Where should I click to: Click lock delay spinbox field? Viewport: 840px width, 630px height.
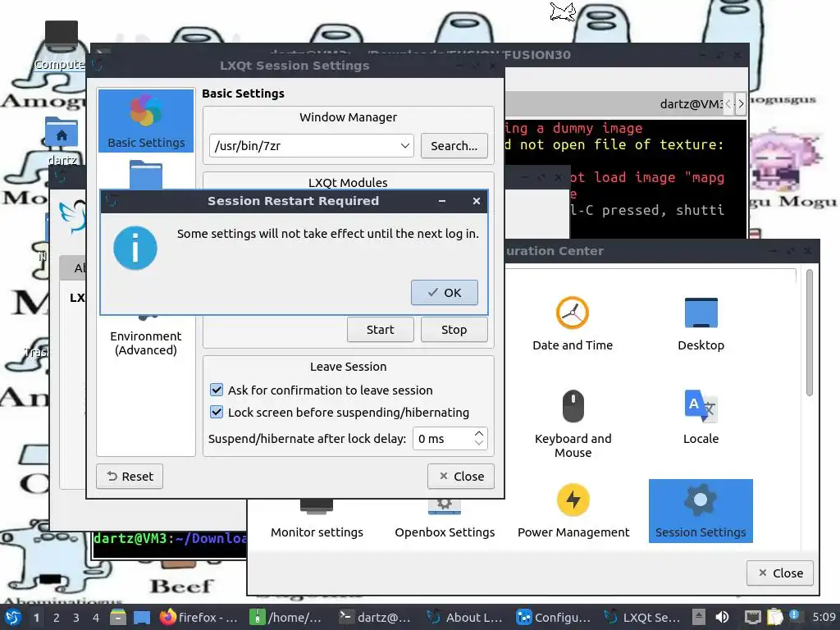coord(442,439)
